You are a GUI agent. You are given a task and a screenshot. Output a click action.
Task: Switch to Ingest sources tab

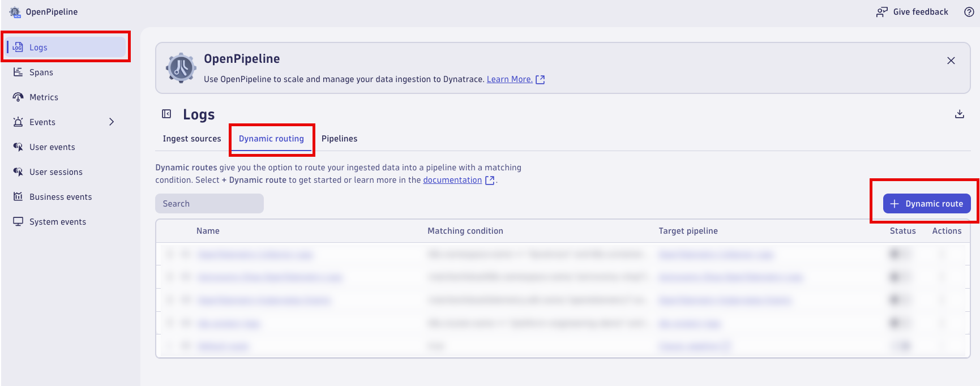pyautogui.click(x=192, y=139)
